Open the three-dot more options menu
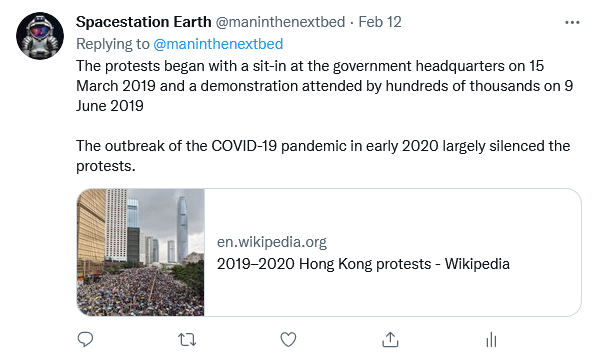Screen dimensions: 598x361 click(x=572, y=22)
